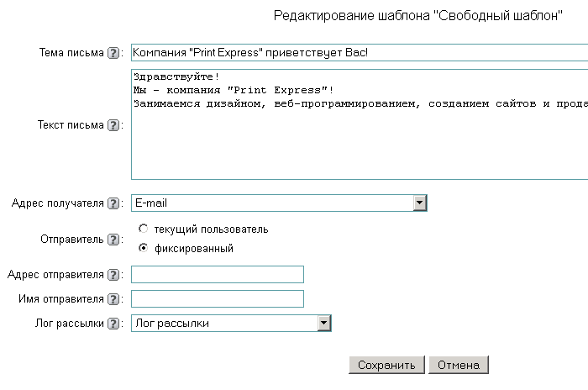
Task: Click the empty Имя отправителя input
Action: coord(218,299)
